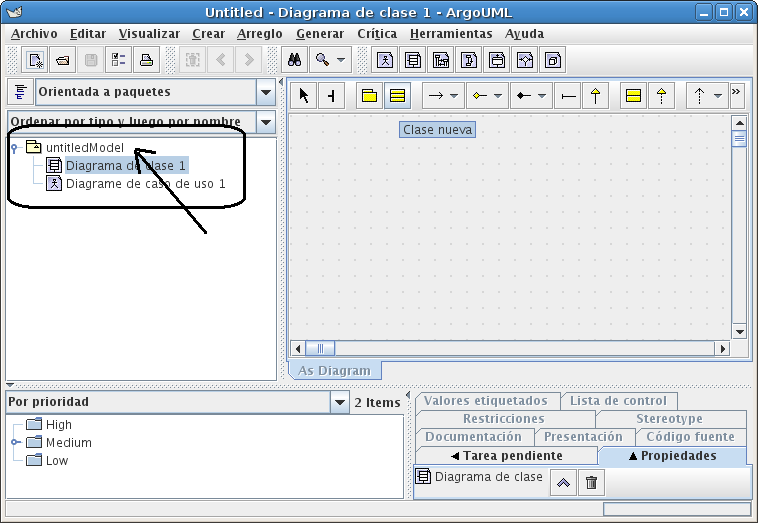Click the As Diagram tab
This screenshot has width=758, height=523.
(x=335, y=371)
